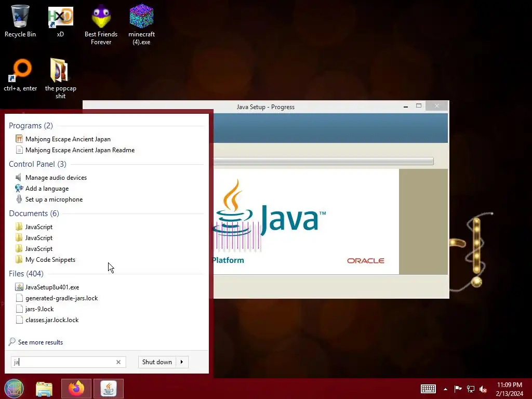This screenshot has height=399, width=532.
Task: Open generated-gradle-jars.lock file result
Action: tap(57, 298)
